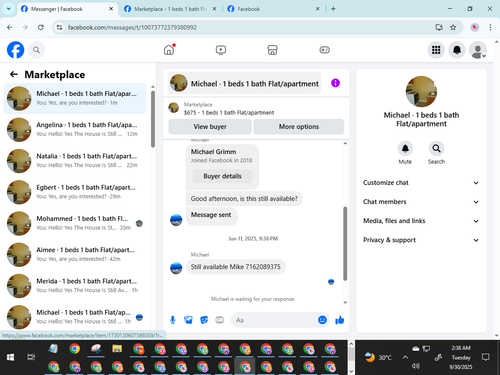500x375 pixels.
Task: Open the volume speaker tray icon
Action: [416, 366]
